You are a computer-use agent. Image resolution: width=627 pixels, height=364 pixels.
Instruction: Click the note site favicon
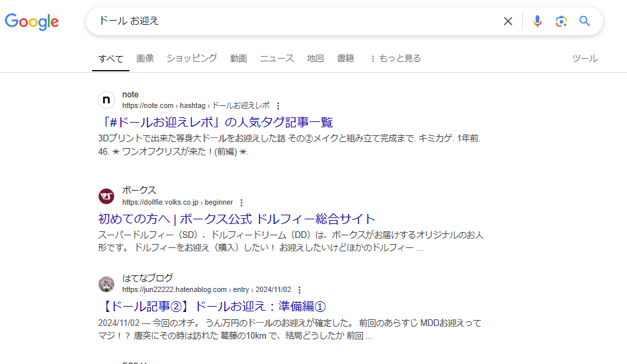106,100
